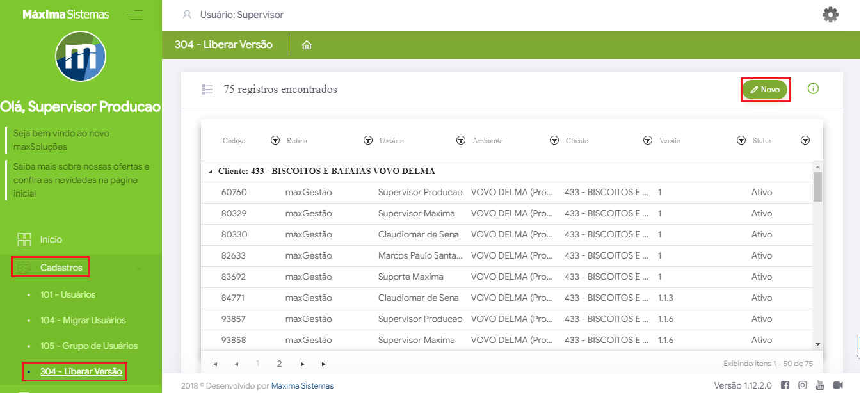Open the Rotina column filter
Viewport: 868px width, 393px height.
point(368,141)
